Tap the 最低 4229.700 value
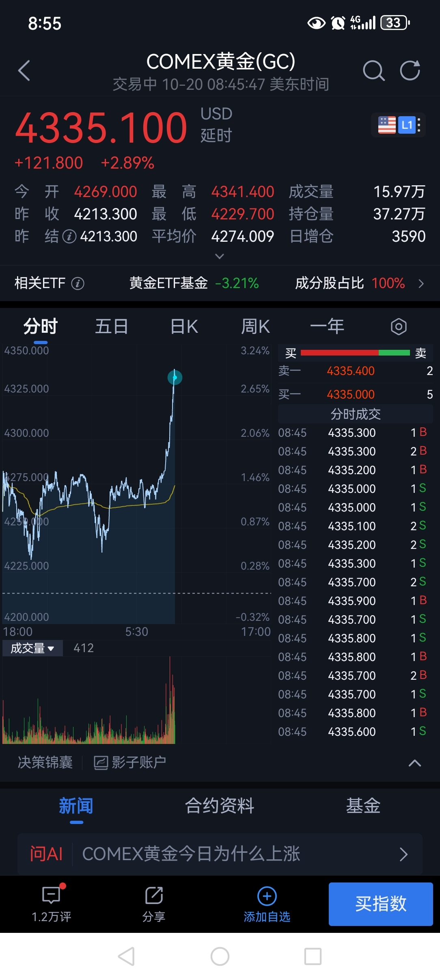 243,214
